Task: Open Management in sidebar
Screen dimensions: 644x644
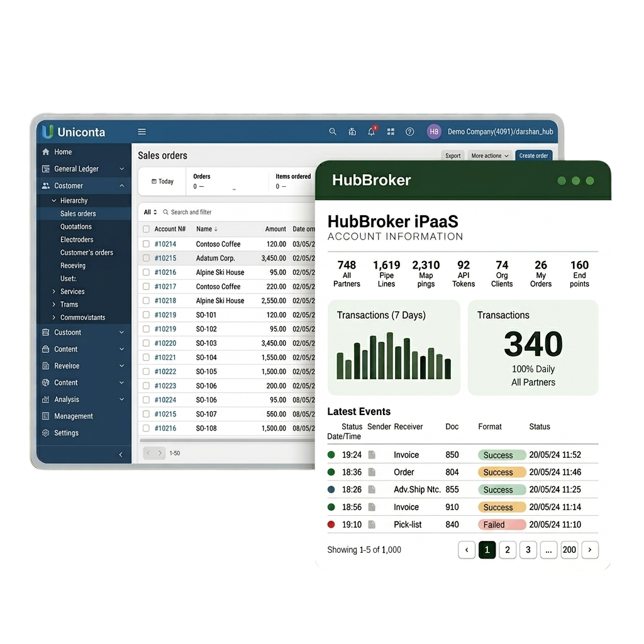Action: coord(74,416)
